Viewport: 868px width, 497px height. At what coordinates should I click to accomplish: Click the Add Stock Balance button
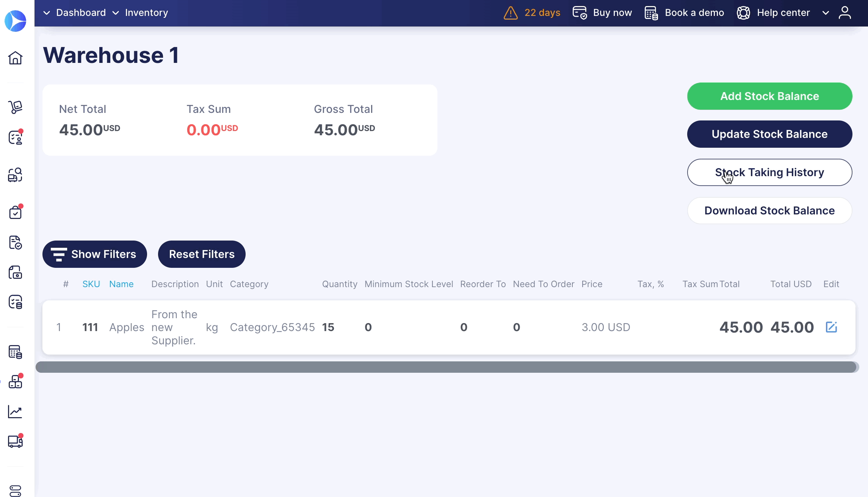769,96
